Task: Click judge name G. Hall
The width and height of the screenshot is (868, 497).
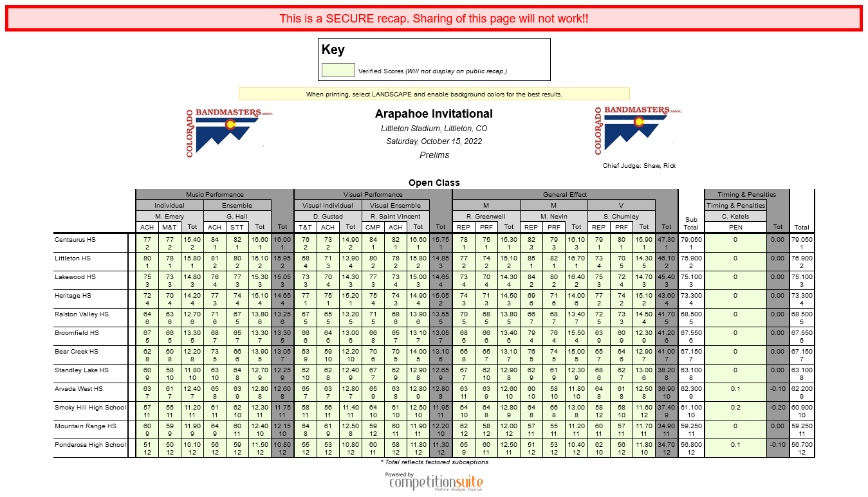Action: [237, 217]
